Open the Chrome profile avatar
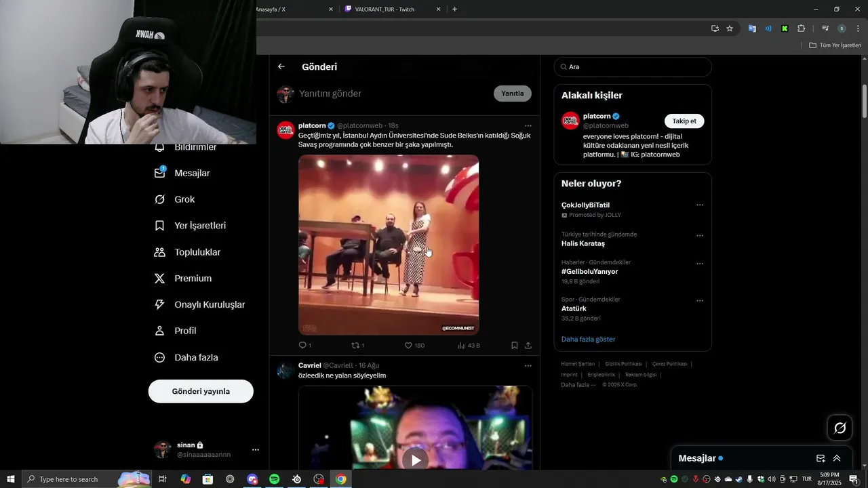 point(842,28)
